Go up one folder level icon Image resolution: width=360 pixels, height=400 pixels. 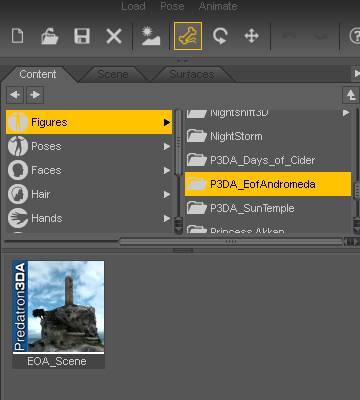click(351, 95)
